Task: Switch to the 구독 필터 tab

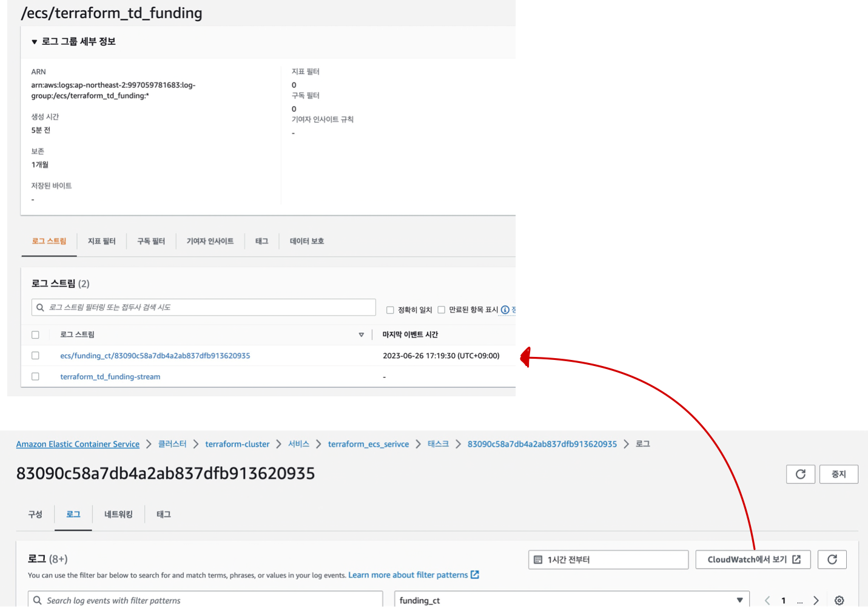Action: (x=151, y=241)
